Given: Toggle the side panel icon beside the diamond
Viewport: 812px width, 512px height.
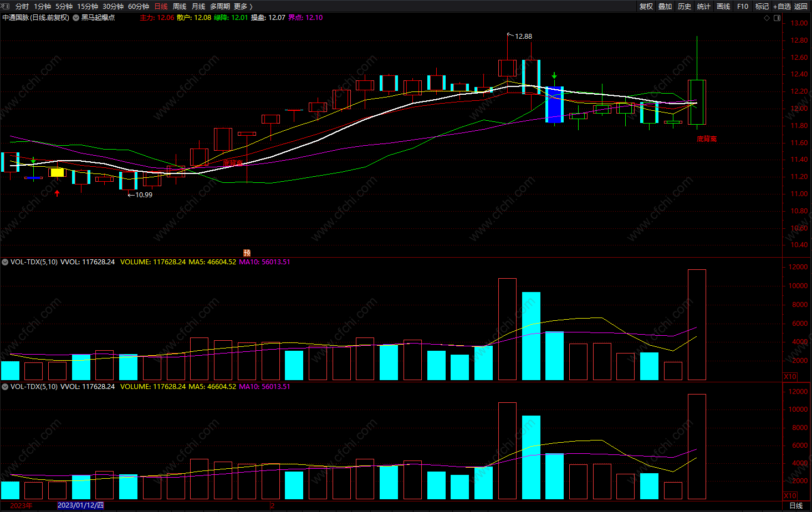Looking at the screenshot, I should pyautogui.click(x=777, y=18).
